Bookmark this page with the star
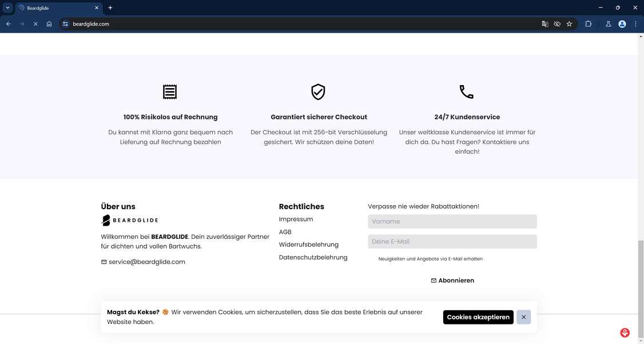This screenshot has height=344, width=644. click(x=569, y=24)
